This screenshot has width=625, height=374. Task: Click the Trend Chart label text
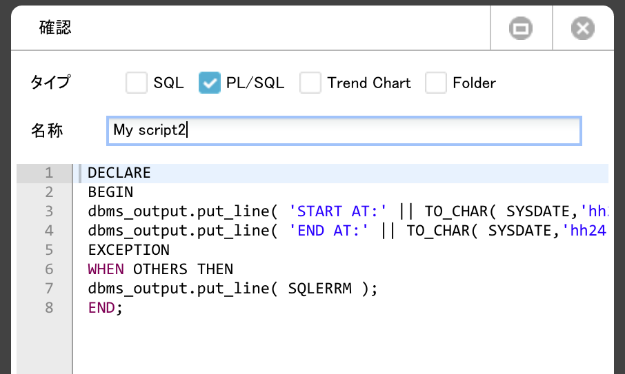[369, 83]
